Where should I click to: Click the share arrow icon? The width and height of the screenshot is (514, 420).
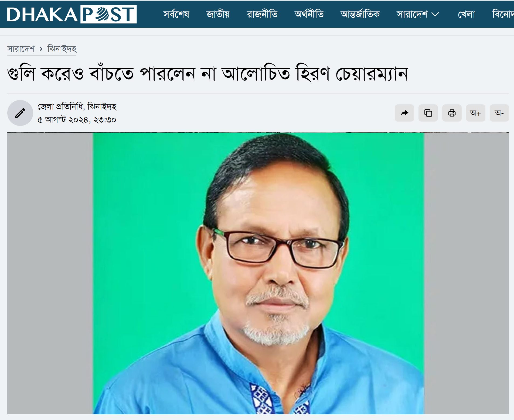click(x=404, y=113)
